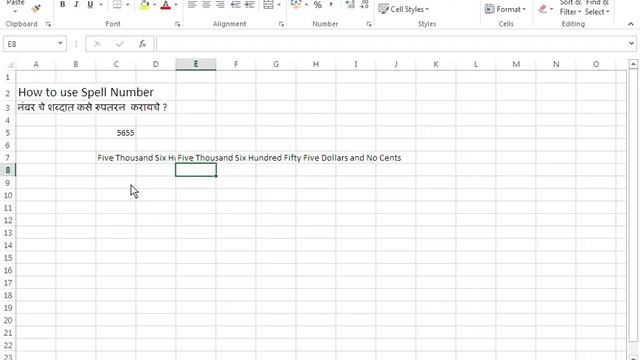Open Accounting Number Format icon

296,4
